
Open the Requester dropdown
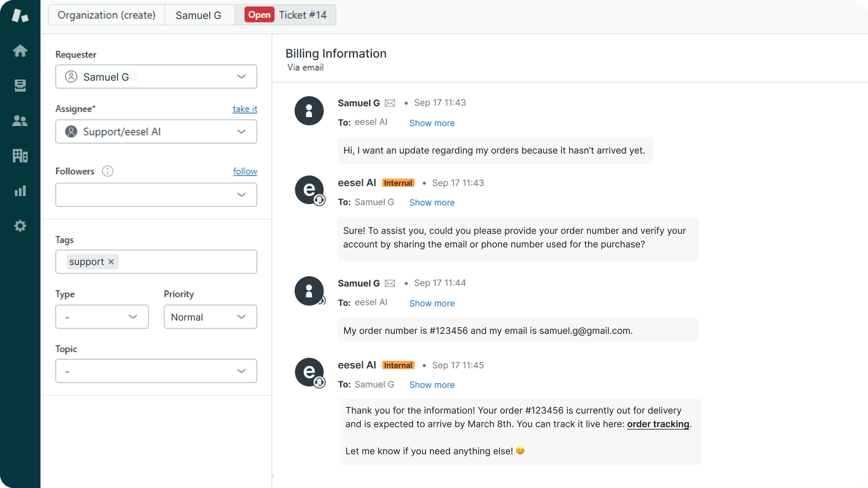[156, 77]
